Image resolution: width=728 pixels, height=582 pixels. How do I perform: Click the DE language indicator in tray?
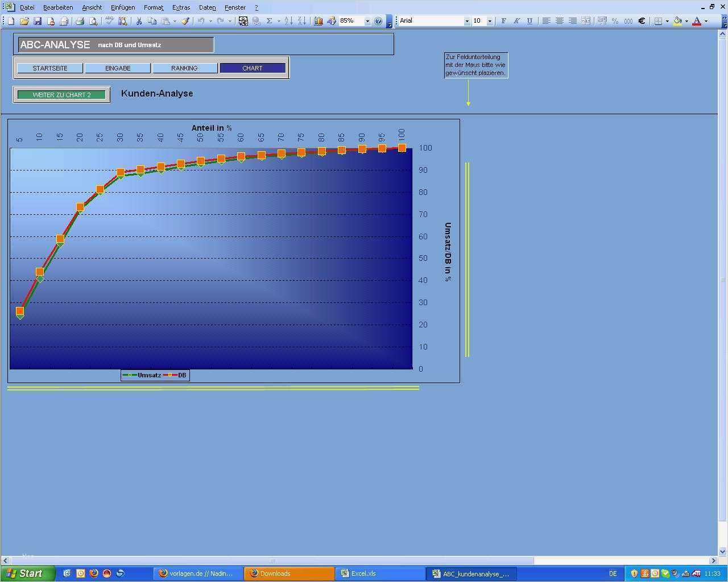613,573
